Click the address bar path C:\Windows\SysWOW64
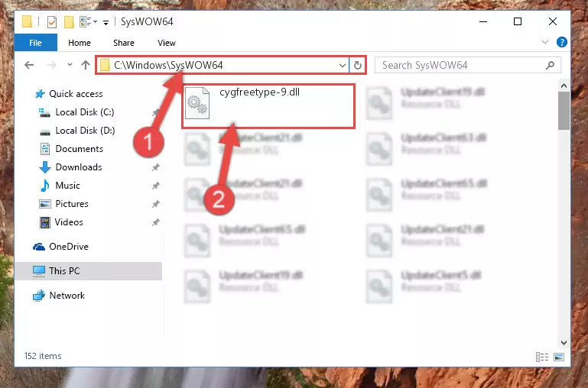 click(x=168, y=65)
